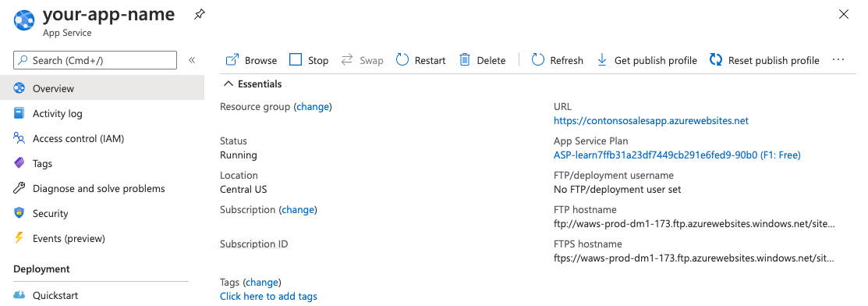Click the Central US location value

243,190
